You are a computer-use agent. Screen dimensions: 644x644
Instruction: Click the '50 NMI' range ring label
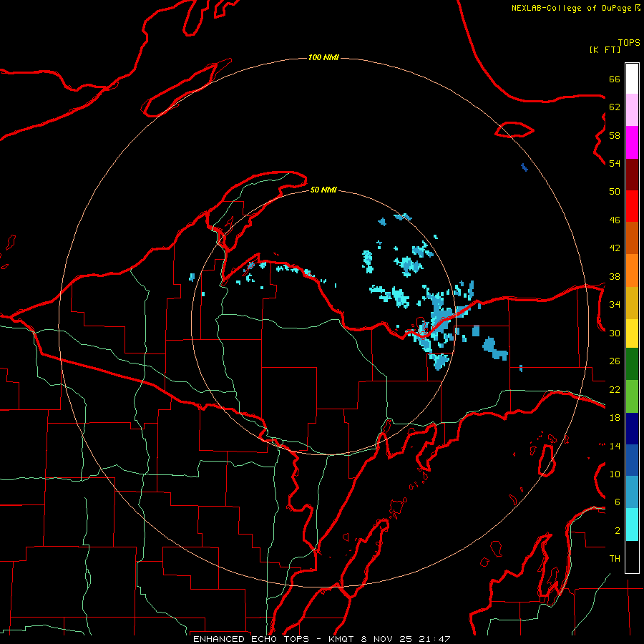[323, 190]
